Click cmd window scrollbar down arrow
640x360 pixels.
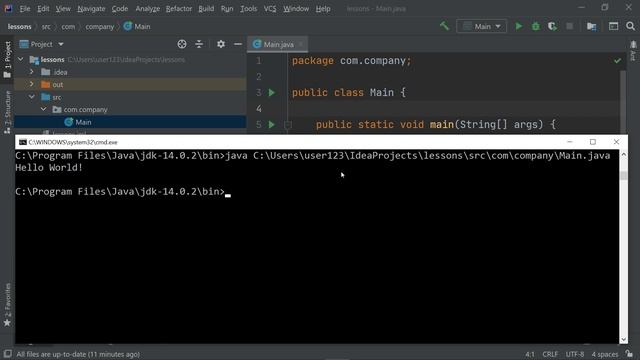coord(623,339)
